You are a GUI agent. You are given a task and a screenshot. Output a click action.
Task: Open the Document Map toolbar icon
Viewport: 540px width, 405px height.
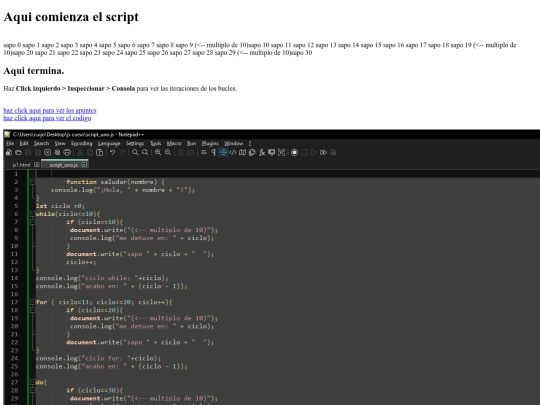(242, 152)
